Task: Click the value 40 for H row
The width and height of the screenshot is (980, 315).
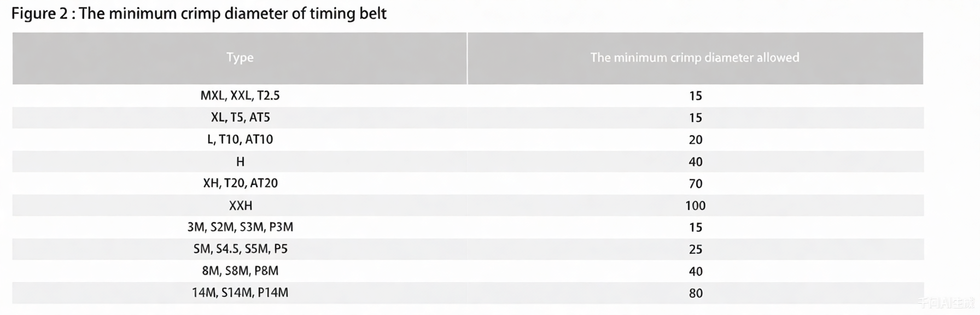Action: point(695,162)
